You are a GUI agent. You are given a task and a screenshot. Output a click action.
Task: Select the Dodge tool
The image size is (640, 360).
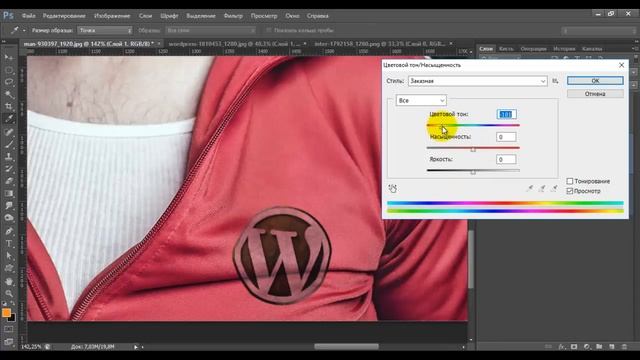pyautogui.click(x=9, y=218)
